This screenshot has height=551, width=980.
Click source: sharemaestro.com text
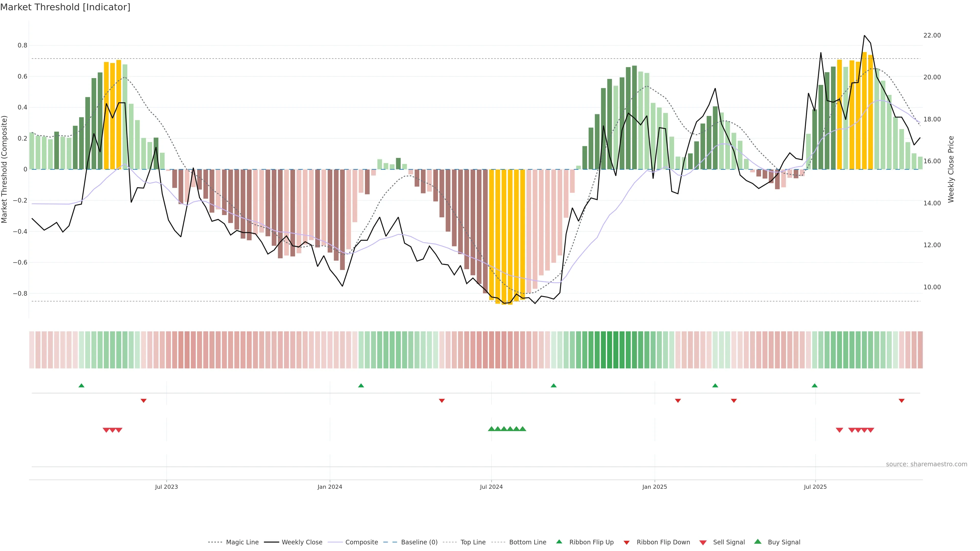[x=926, y=464]
